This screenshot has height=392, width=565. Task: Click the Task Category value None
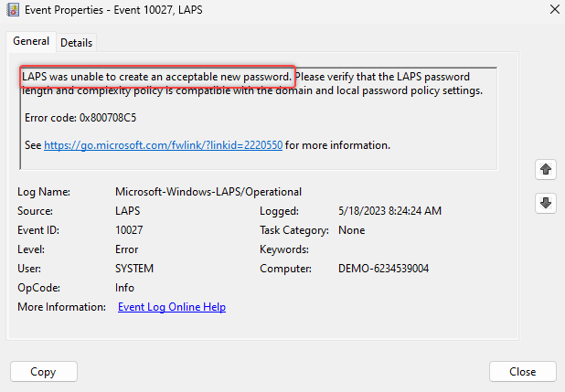coord(351,230)
